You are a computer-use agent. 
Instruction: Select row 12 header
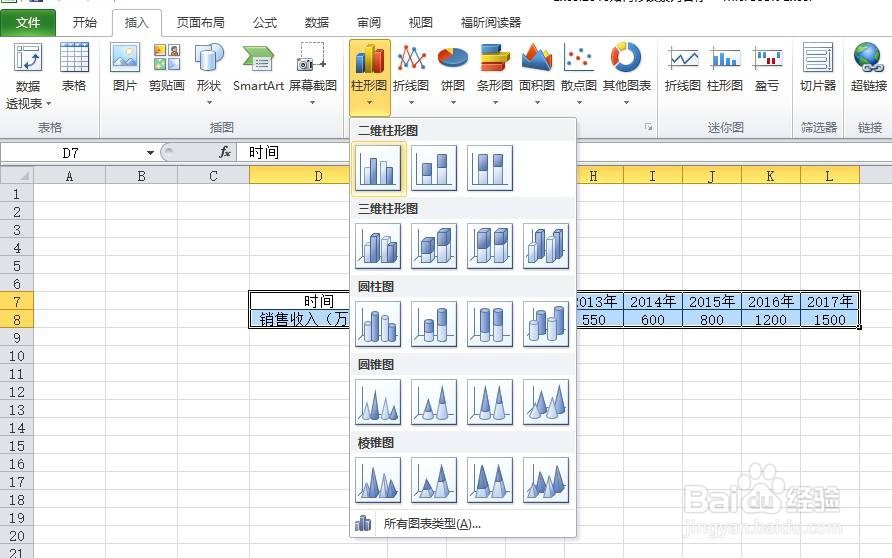tap(16, 392)
